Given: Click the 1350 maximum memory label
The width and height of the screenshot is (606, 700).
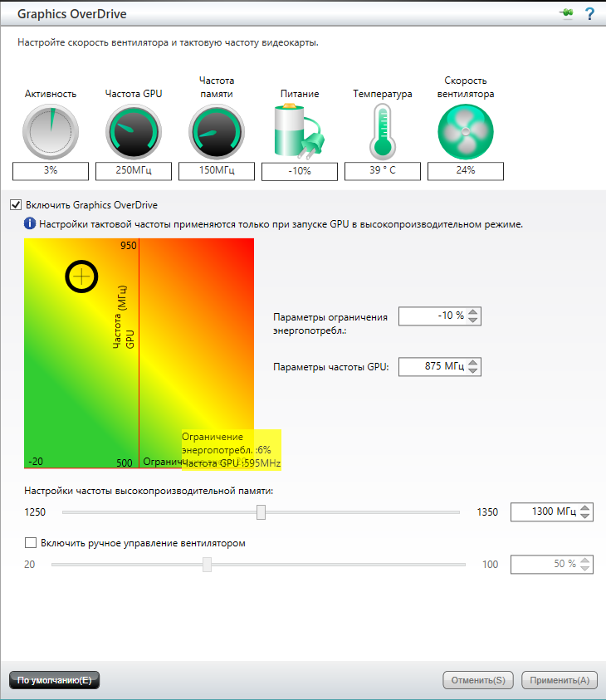Looking at the screenshot, I should [x=487, y=512].
